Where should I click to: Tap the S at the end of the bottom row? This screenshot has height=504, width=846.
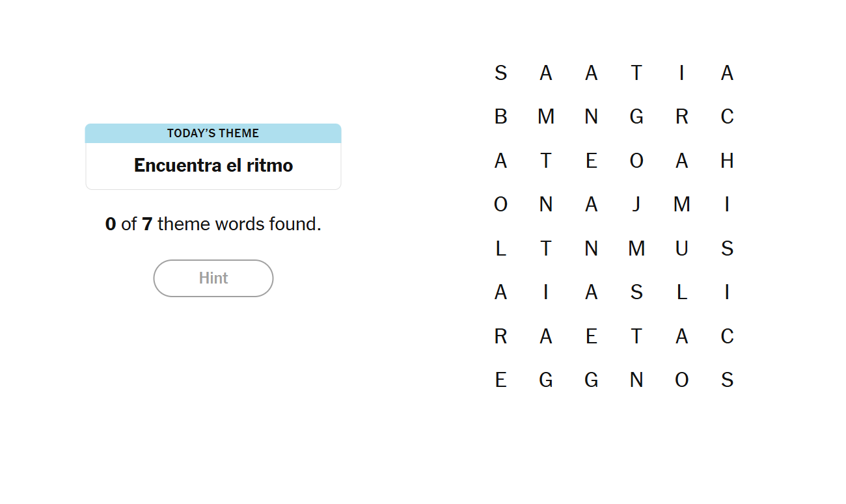click(727, 380)
